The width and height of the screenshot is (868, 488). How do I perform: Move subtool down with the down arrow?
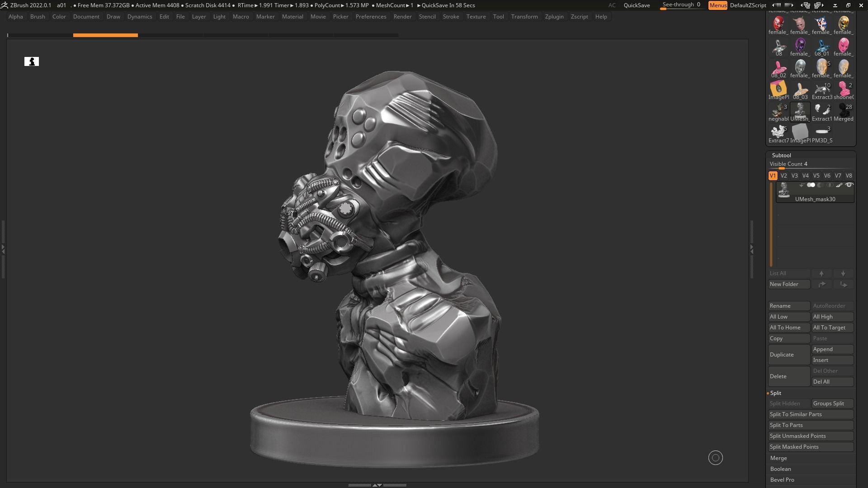point(843,273)
